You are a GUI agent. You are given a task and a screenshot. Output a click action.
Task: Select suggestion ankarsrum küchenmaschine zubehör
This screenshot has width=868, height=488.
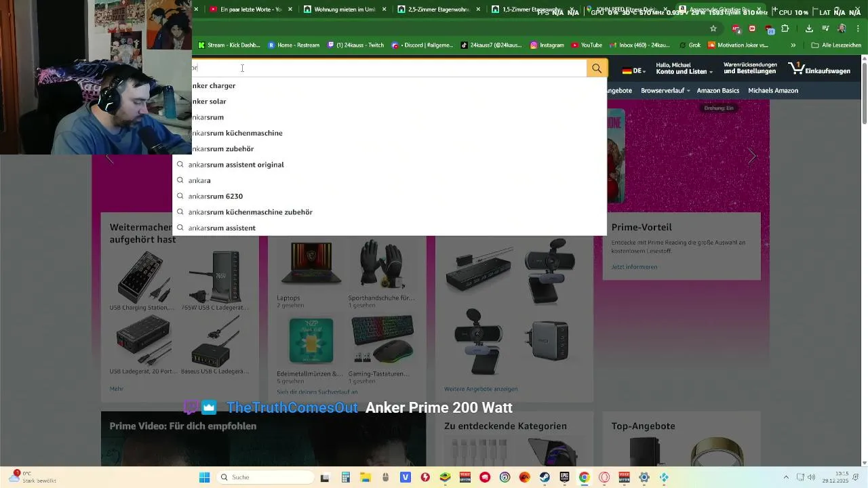pyautogui.click(x=390, y=212)
